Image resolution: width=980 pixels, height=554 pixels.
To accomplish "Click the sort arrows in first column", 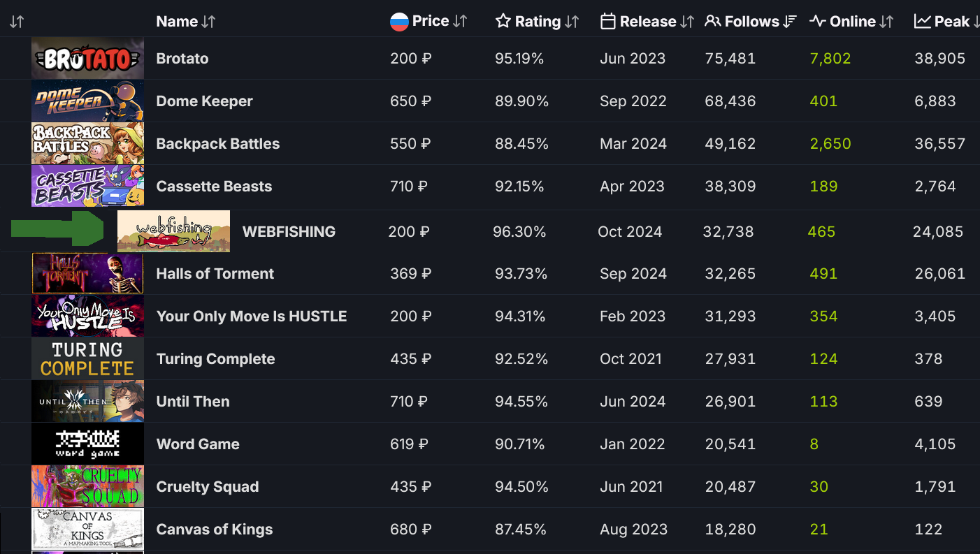I will coord(17,22).
